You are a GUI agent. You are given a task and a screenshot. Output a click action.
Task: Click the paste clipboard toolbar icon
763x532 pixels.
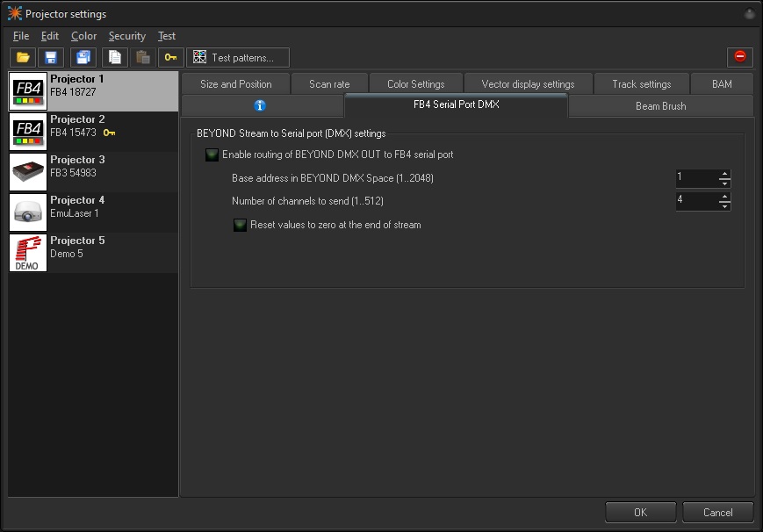pyautogui.click(x=142, y=58)
